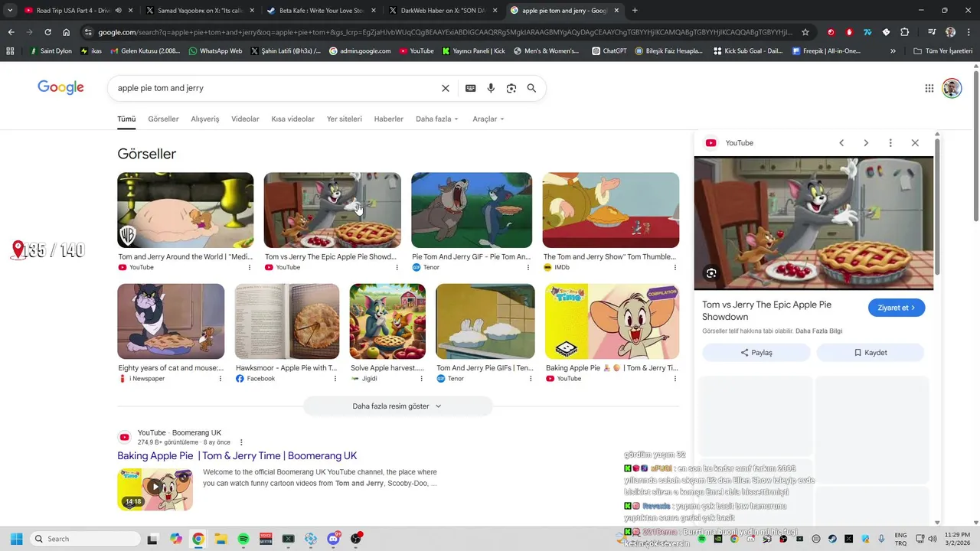Click the Ziyaret et button
This screenshot has width=980, height=551.
[897, 308]
